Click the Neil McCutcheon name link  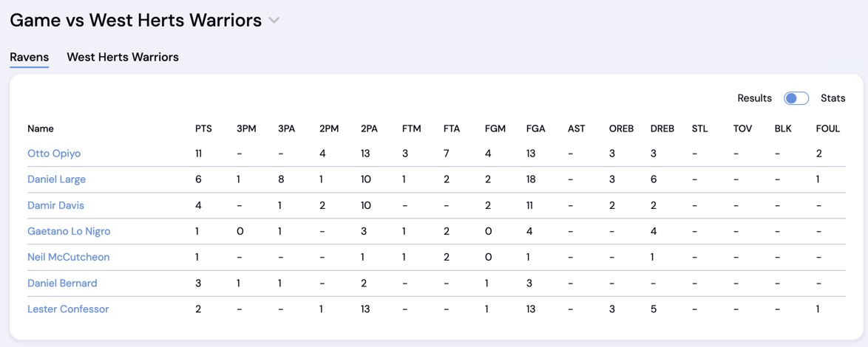tap(69, 257)
